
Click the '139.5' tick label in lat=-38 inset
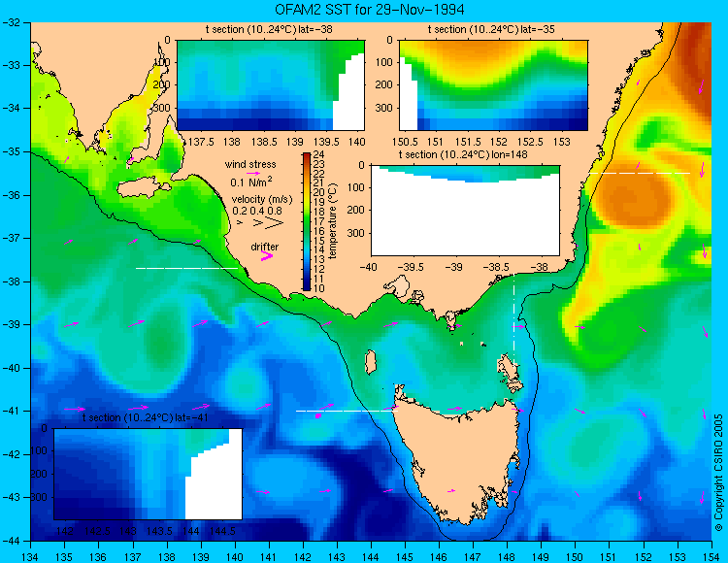pos(326,142)
